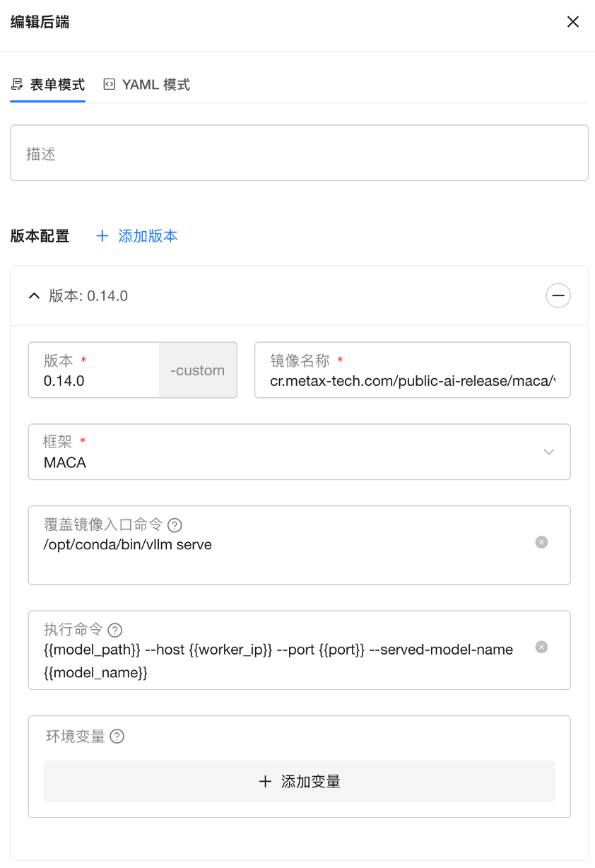Click the 框架 dropdown chevron arrow

pyautogui.click(x=548, y=452)
